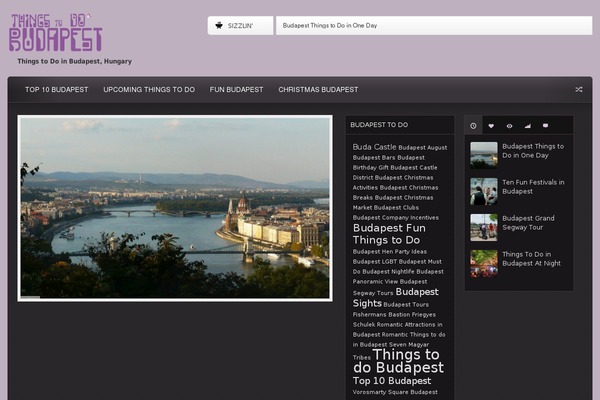Open Budapest Tours tag

pos(406,304)
